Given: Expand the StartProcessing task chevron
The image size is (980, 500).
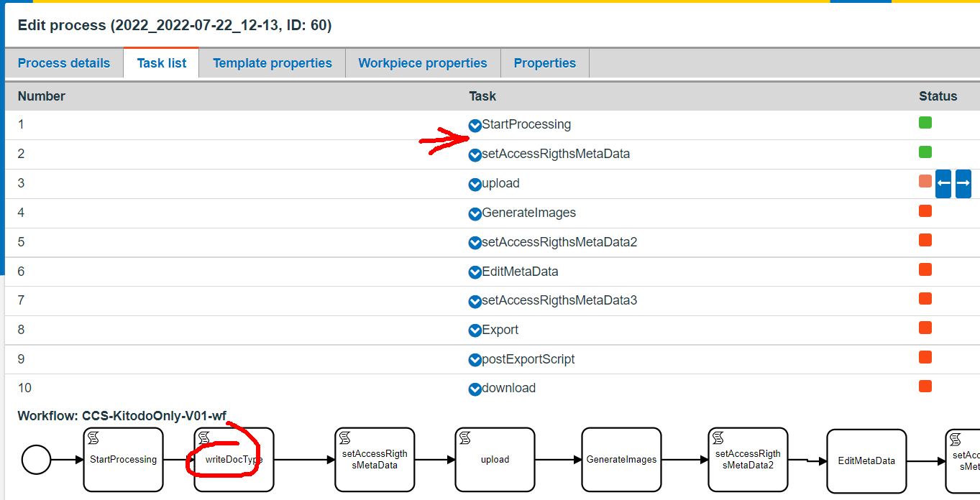Looking at the screenshot, I should coord(475,124).
